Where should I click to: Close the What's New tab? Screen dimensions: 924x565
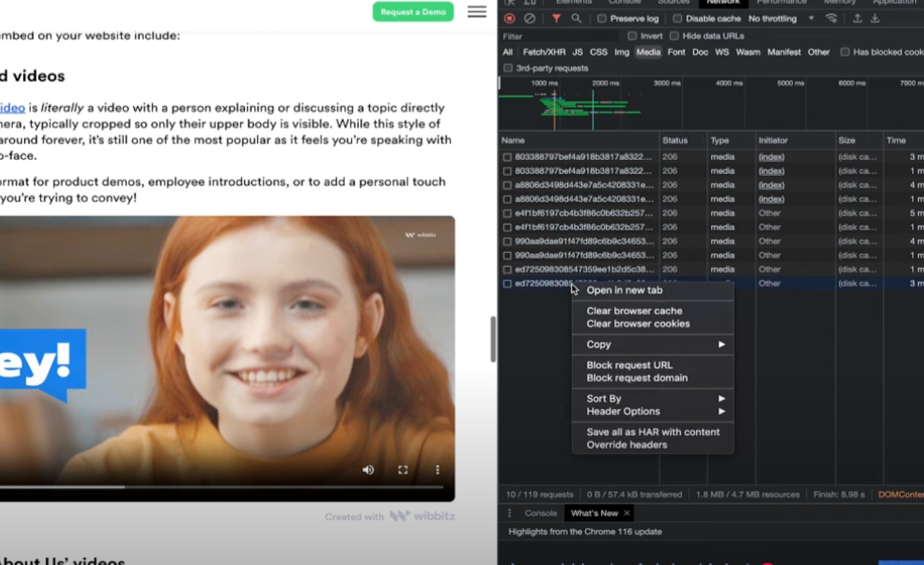tap(627, 513)
